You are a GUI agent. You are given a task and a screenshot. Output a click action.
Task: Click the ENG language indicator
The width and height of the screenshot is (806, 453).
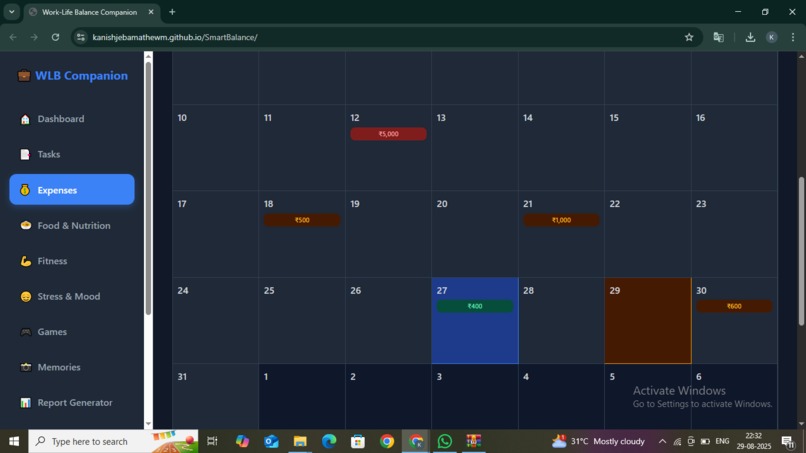[x=722, y=441]
